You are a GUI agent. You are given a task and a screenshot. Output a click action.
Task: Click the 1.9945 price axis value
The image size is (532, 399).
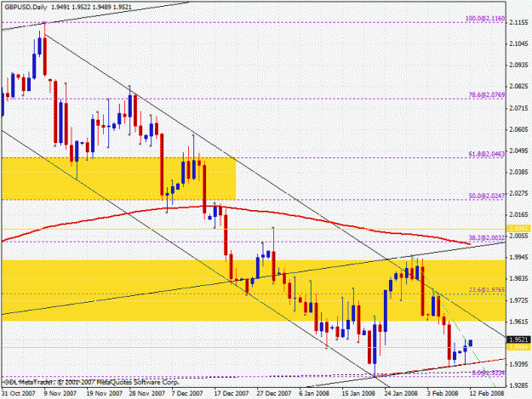(518, 257)
